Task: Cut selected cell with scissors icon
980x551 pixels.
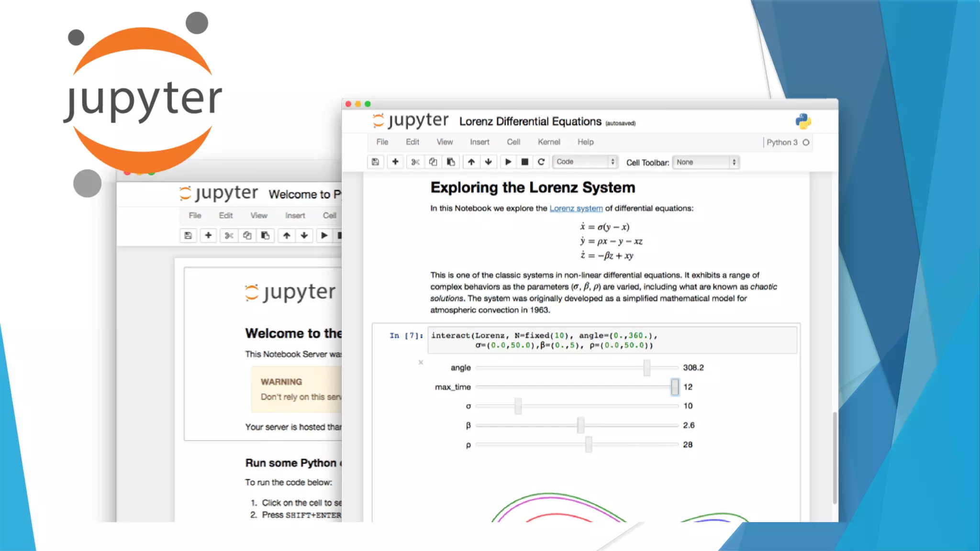Action: (415, 162)
